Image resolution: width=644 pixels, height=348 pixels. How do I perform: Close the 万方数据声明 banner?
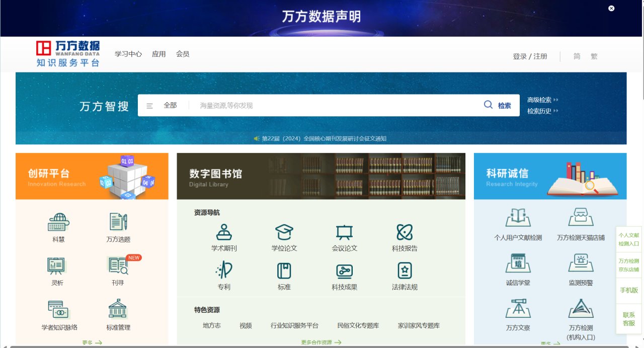pyautogui.click(x=611, y=8)
